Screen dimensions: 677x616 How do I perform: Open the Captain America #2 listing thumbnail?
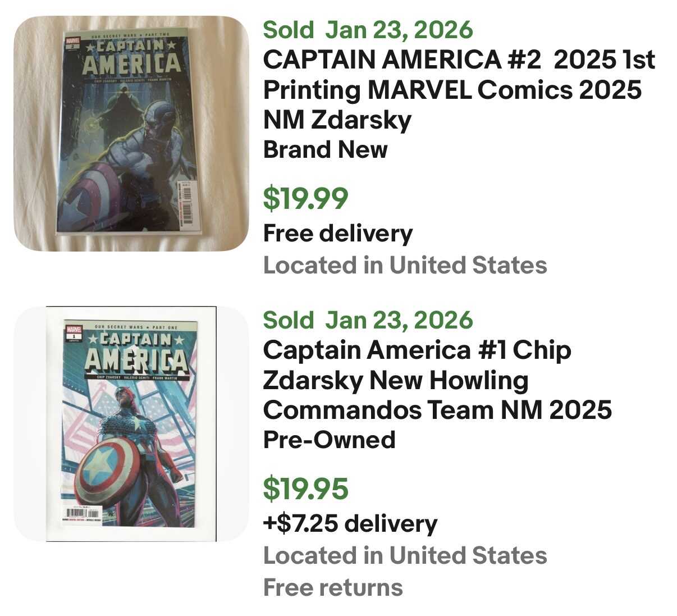[x=131, y=134]
